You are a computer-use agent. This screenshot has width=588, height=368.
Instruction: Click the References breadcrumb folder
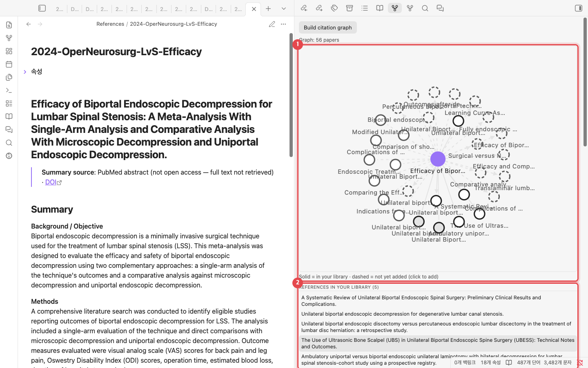click(110, 24)
